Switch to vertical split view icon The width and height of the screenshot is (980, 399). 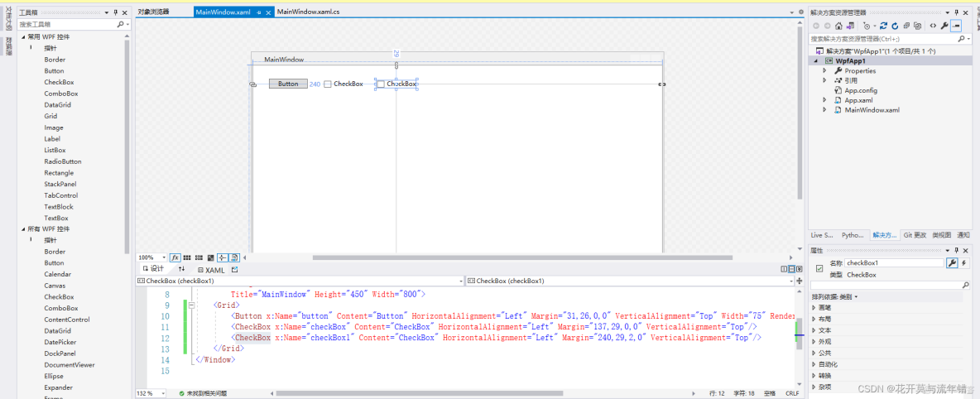click(x=784, y=269)
